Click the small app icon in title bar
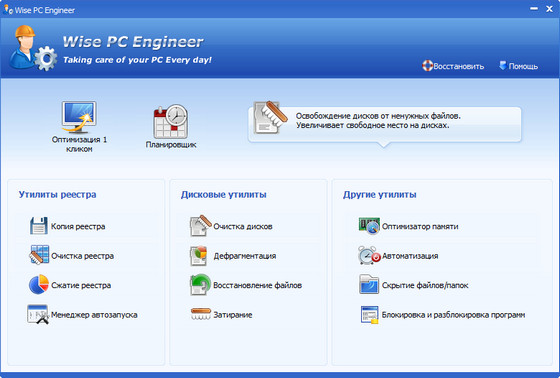The width and height of the screenshot is (560, 378). 8,9
